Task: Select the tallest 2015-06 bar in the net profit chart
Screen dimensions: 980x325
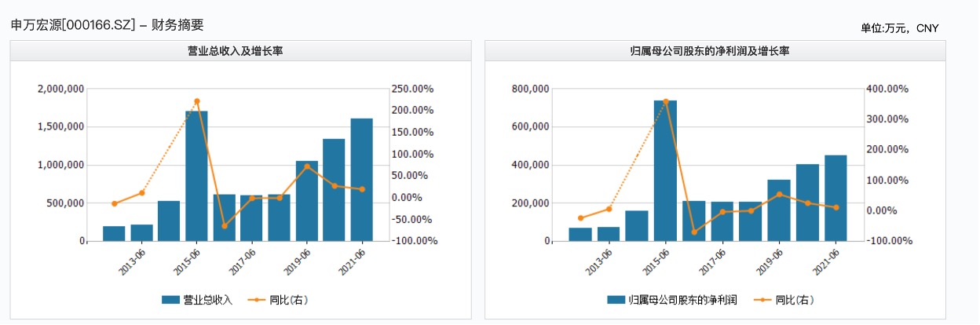Action: pyautogui.click(x=665, y=170)
